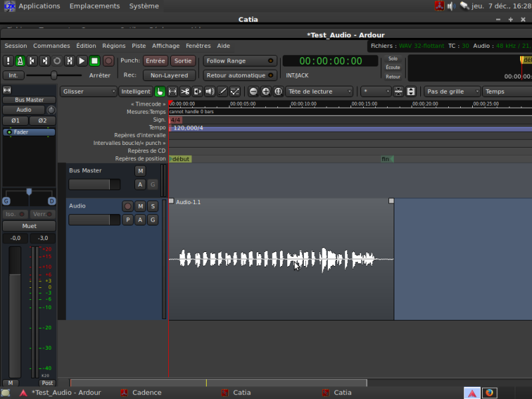
Task: Open the Régions menu
Action: click(x=114, y=46)
